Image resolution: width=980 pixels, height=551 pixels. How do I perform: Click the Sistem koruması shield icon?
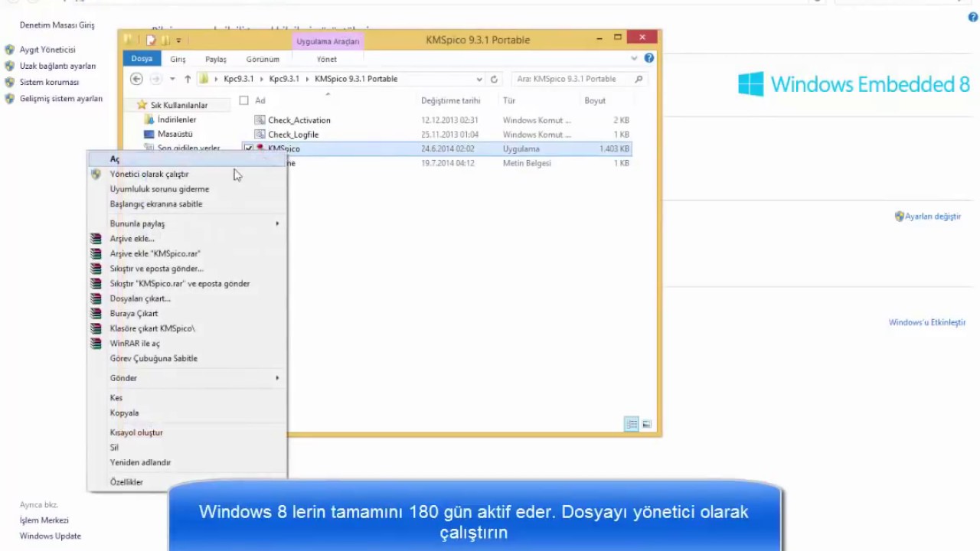[x=10, y=82]
